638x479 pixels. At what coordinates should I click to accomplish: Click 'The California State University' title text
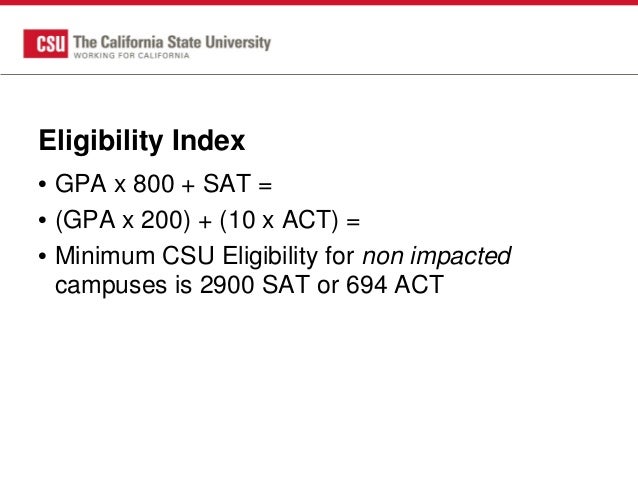click(172, 42)
